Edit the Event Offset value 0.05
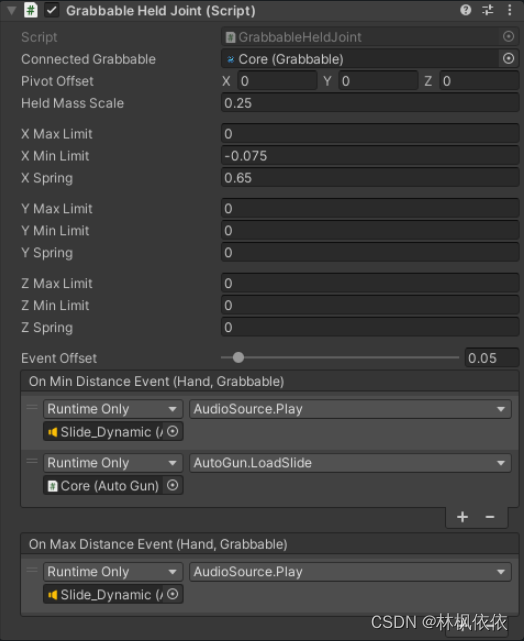Viewport: 524px width, 641px height. 492,358
